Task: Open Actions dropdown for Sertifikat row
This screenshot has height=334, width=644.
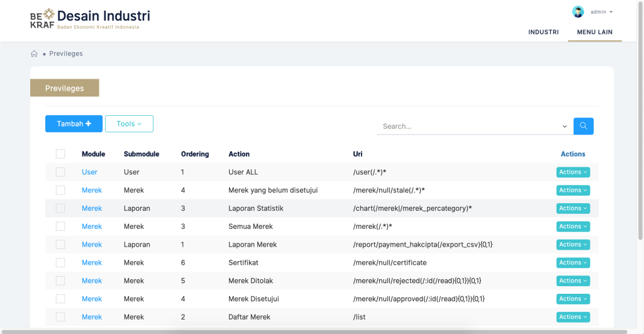Action: 573,262
